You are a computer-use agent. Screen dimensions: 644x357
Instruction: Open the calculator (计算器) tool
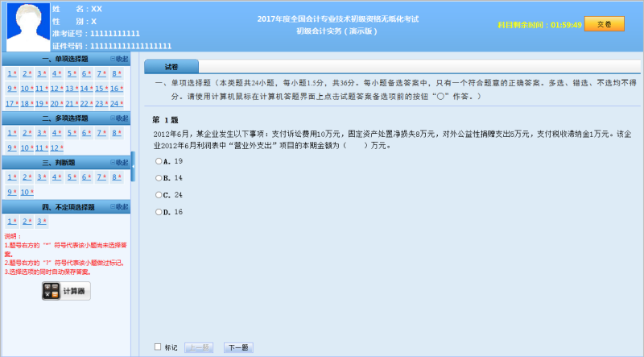coord(66,291)
